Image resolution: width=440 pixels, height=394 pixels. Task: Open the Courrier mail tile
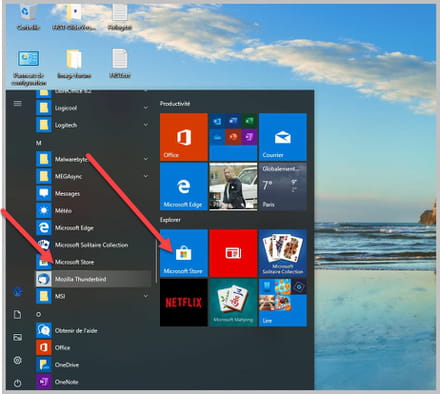tap(283, 137)
